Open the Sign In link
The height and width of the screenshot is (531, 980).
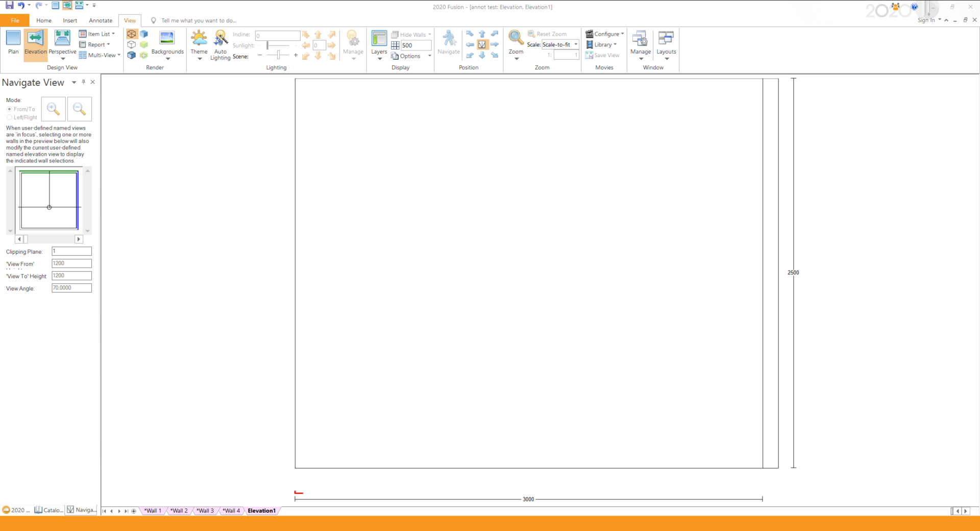(926, 20)
